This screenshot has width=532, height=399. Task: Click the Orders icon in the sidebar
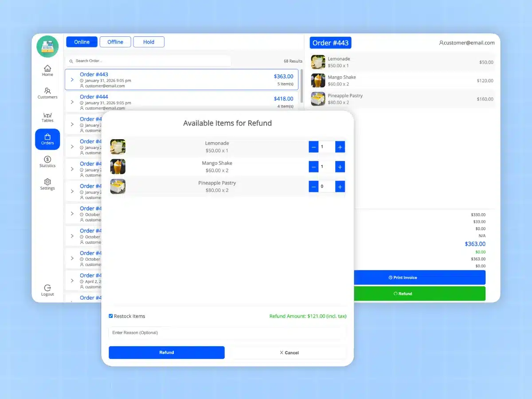(47, 139)
